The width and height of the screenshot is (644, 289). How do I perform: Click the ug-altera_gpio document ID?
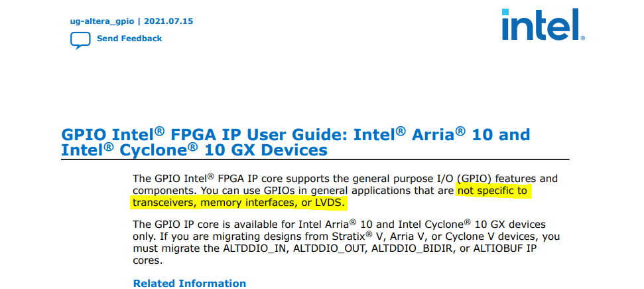100,21
